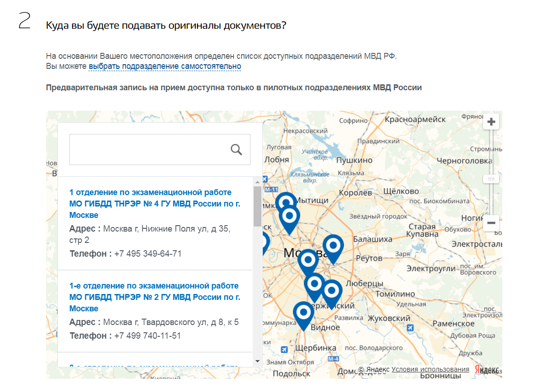Zoom in the map with plus button
Viewport: 547px width, 392px height.
click(x=491, y=122)
